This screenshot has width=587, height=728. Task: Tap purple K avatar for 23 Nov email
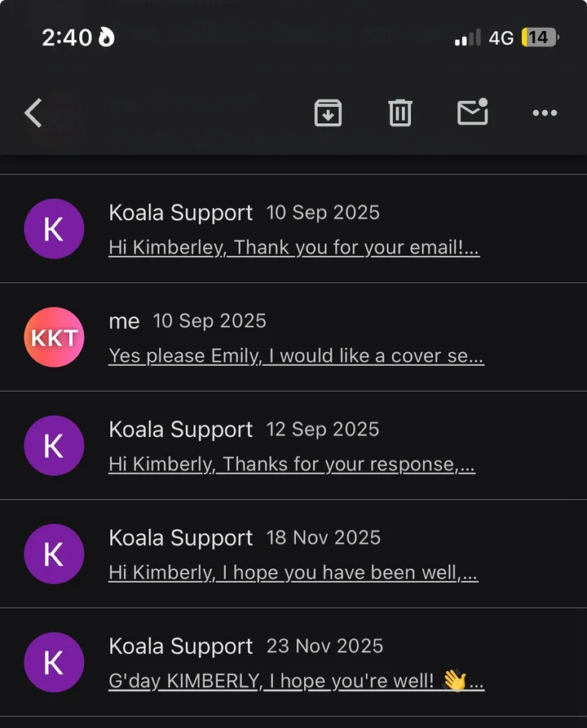(x=54, y=663)
